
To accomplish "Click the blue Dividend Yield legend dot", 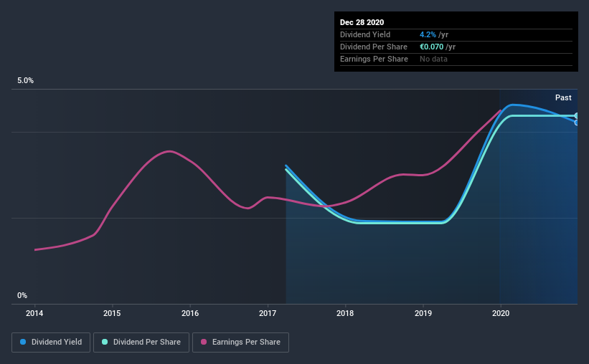I will point(23,342).
